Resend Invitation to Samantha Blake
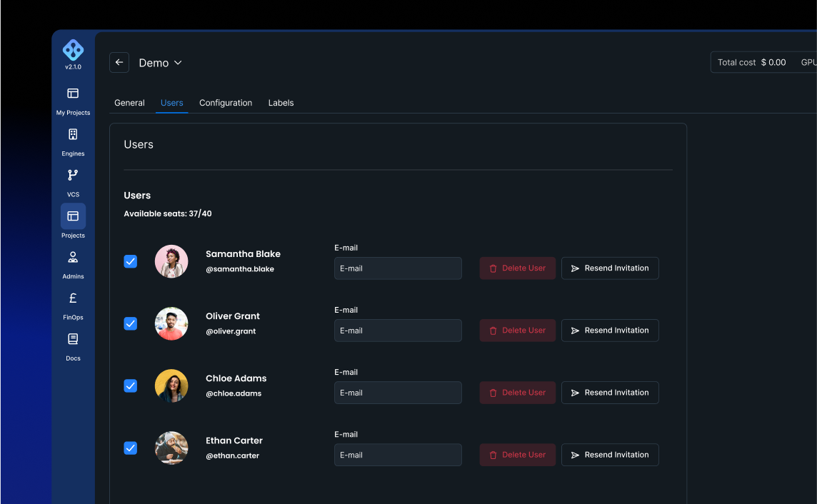Viewport: 817px width, 504px height. pos(610,268)
